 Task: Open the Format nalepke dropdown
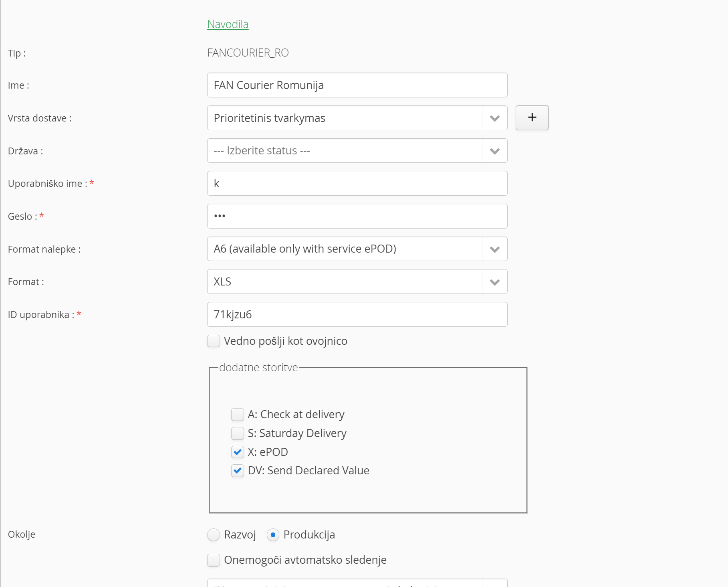point(357,249)
